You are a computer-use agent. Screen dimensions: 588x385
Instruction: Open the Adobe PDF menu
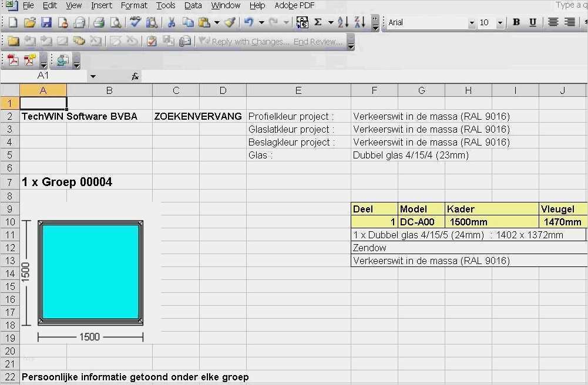pyautogui.click(x=294, y=5)
